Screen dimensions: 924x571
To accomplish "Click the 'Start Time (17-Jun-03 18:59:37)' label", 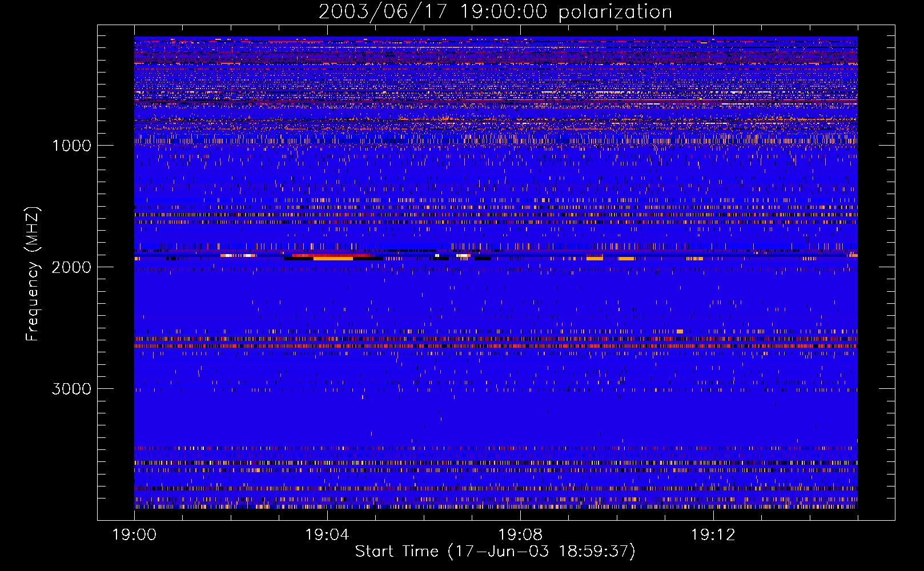I will point(495,552).
